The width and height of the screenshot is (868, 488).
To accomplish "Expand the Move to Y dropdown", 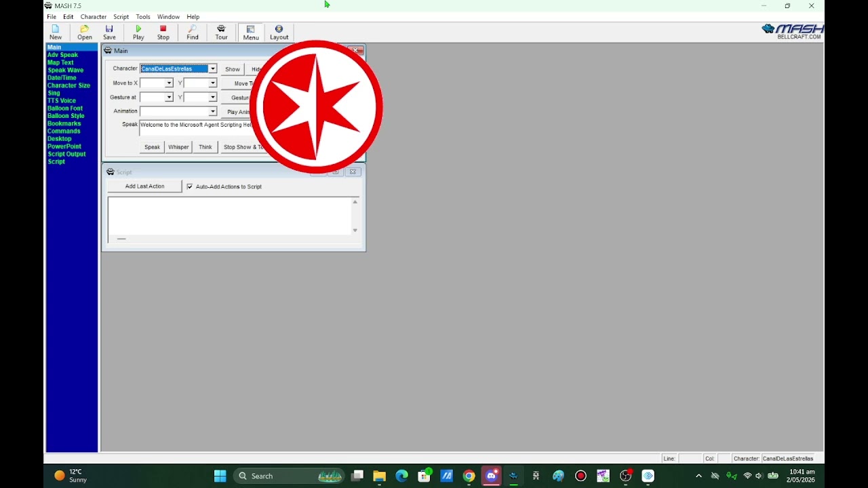I will 212,83.
